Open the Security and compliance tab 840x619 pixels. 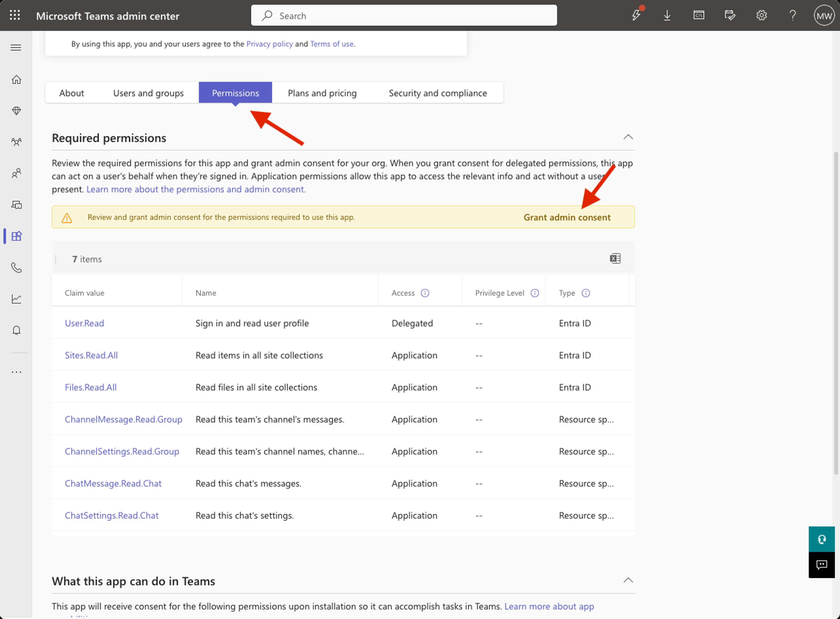437,93
